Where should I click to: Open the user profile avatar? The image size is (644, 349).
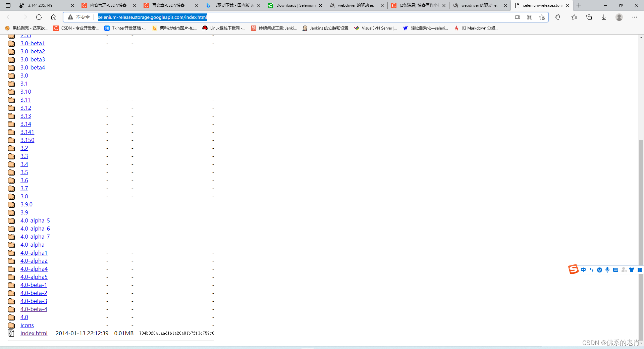(x=619, y=17)
